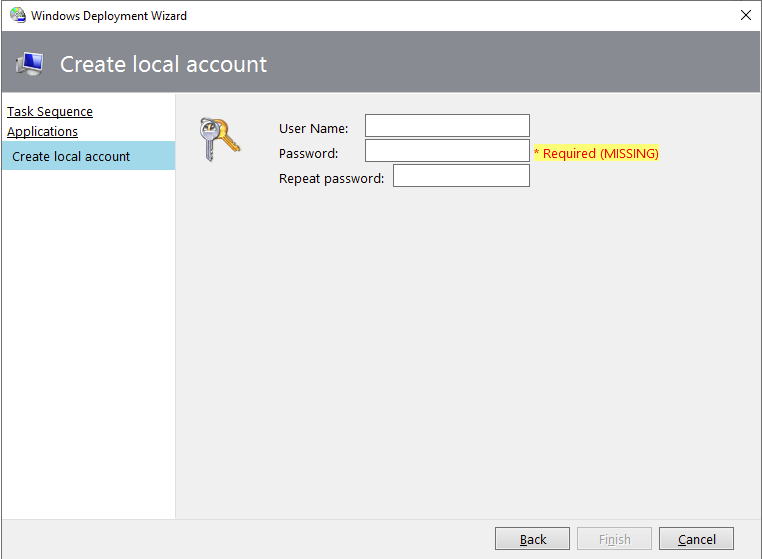Screen dimensions: 762x559
Task: Click the User Name input field
Action: pyautogui.click(x=447, y=125)
